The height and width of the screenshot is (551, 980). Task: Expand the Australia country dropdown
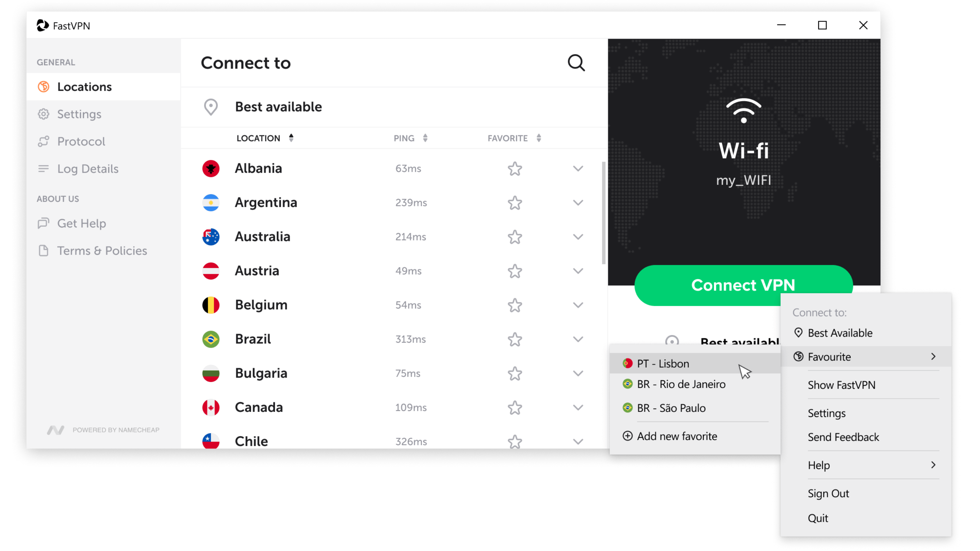(x=577, y=237)
